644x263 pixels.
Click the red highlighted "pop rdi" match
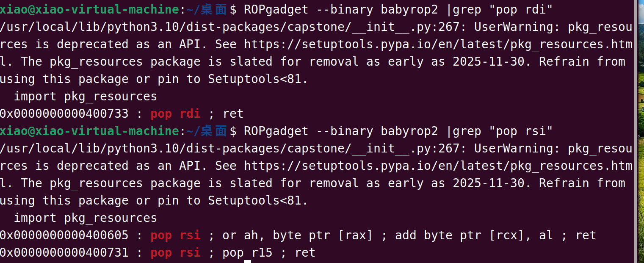[x=176, y=114]
